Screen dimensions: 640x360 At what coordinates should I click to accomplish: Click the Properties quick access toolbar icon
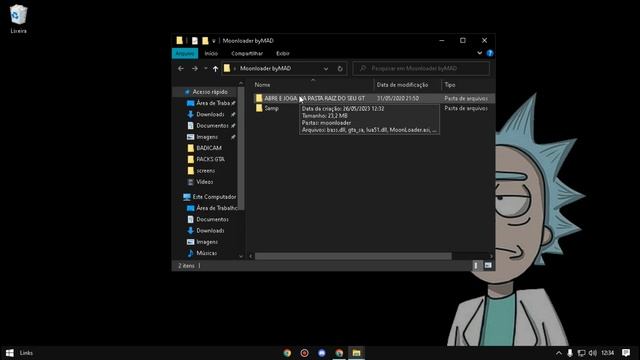coord(195,40)
